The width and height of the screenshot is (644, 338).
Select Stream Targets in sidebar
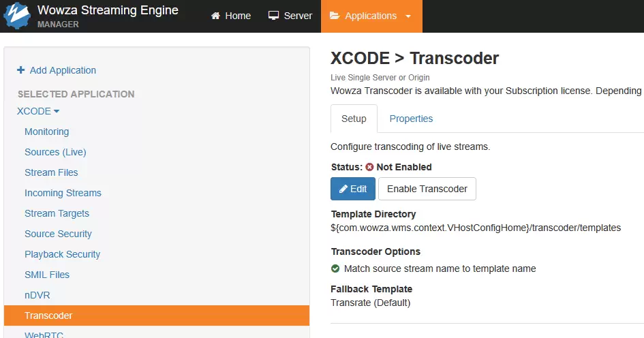(57, 213)
